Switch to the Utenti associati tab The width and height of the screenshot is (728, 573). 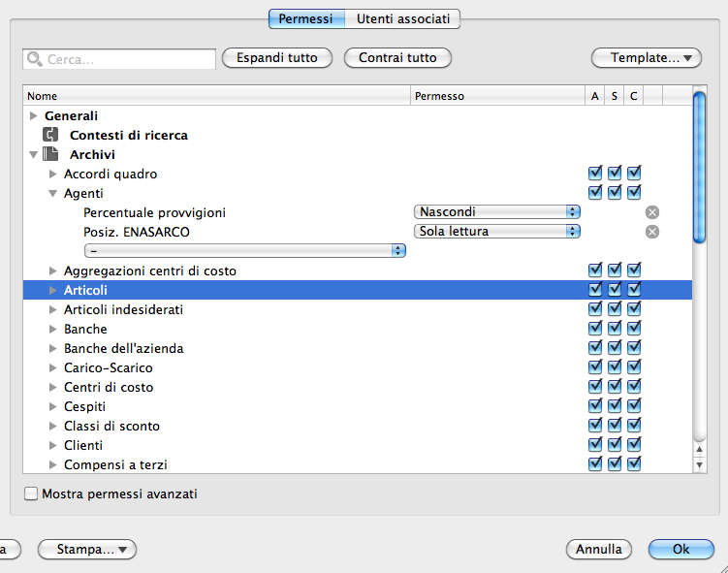pyautogui.click(x=402, y=18)
